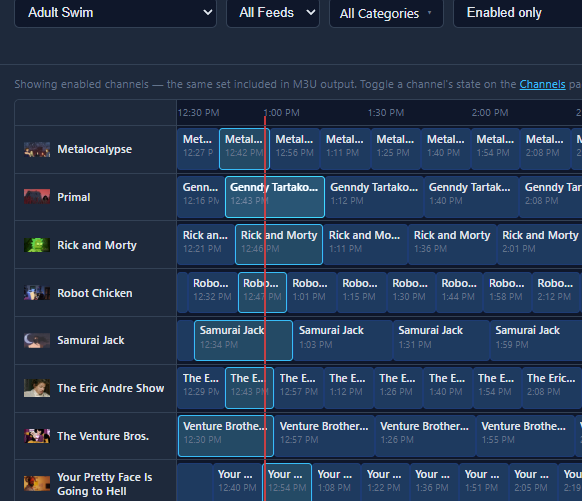Click Your Pretty Face Is Going to Hell thumbnail
Viewport: 582px width, 501px height.
point(37,484)
